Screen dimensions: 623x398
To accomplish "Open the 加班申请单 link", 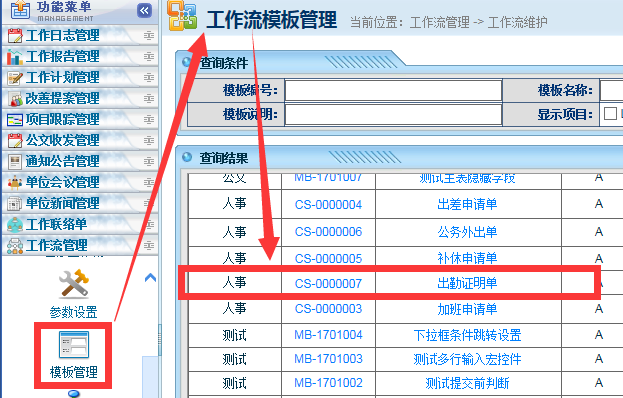I will [x=467, y=309].
